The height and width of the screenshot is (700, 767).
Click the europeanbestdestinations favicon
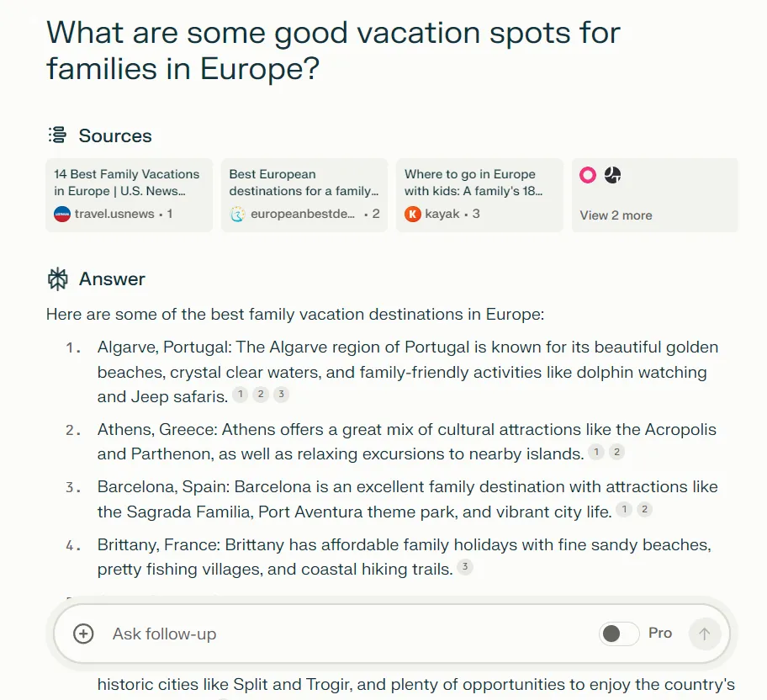click(238, 214)
